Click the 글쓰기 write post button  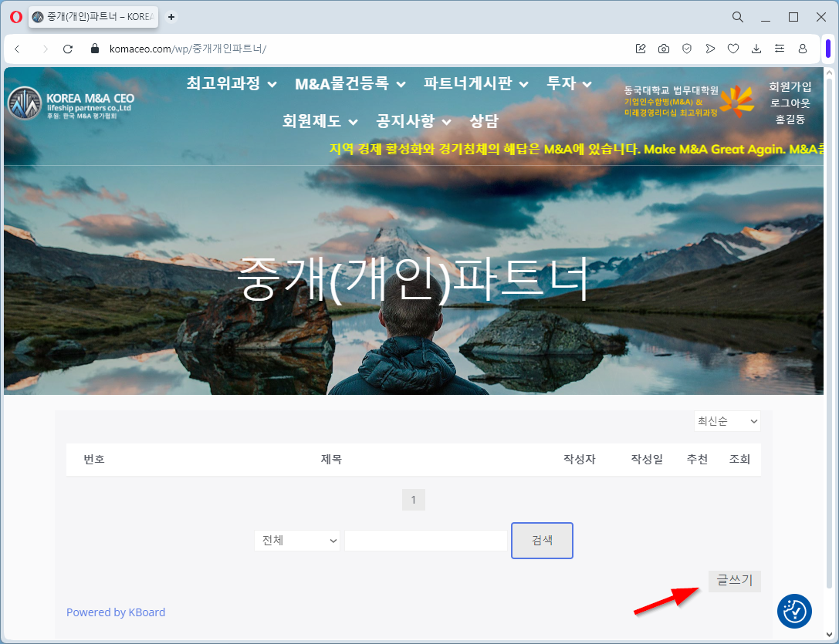734,581
